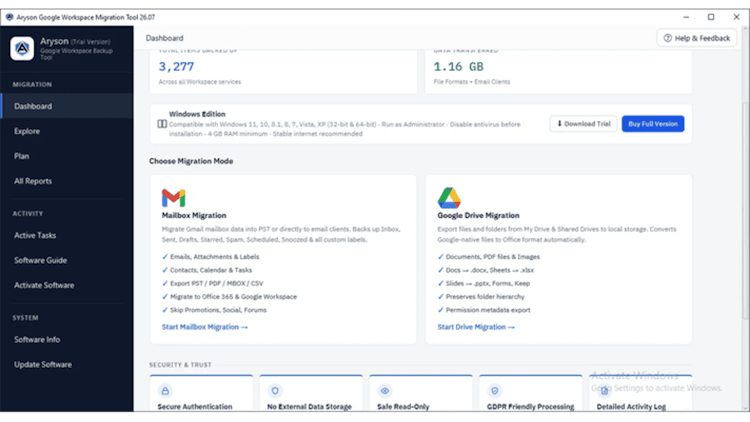
Task: Click the Help & Feedback button
Action: (x=697, y=38)
